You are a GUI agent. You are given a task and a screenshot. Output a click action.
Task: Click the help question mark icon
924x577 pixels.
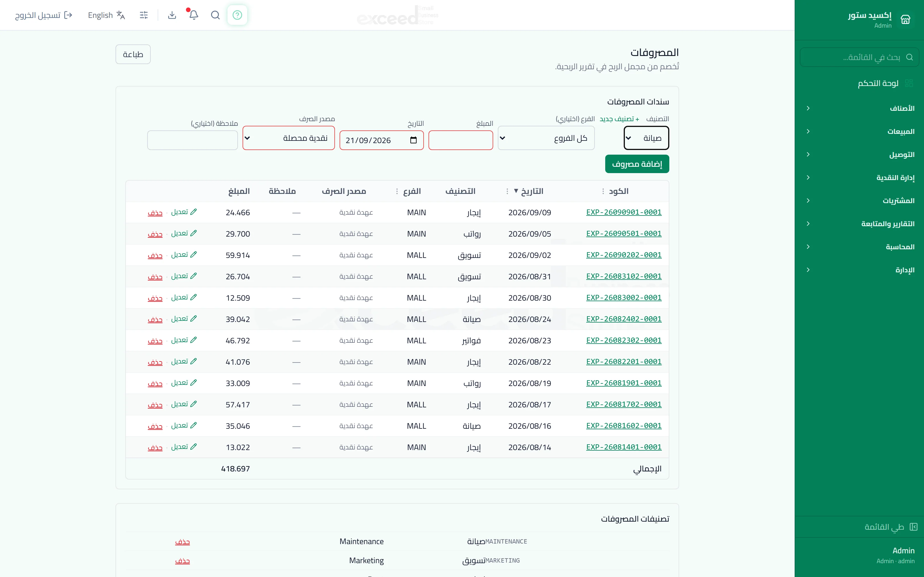[x=237, y=15]
